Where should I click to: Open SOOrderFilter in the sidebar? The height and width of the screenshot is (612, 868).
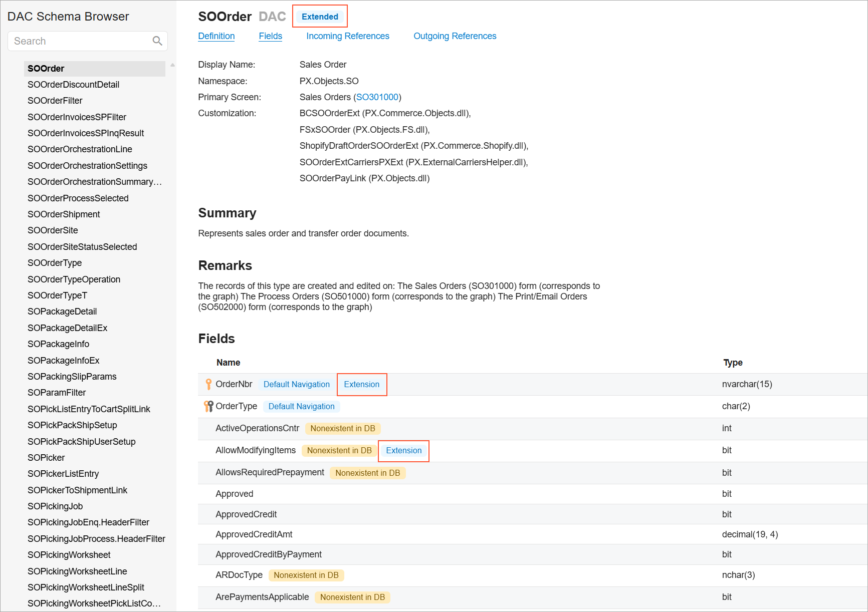pos(55,101)
